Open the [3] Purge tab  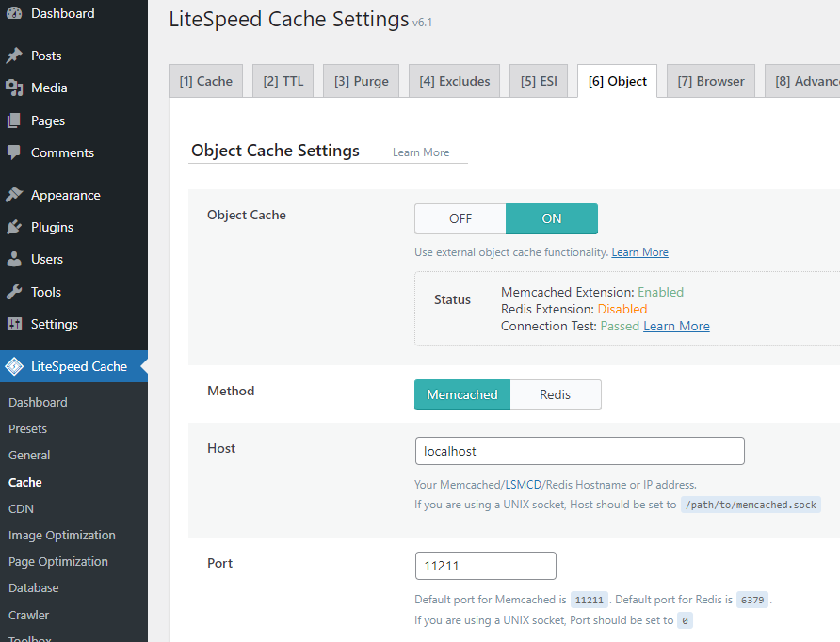(x=361, y=81)
